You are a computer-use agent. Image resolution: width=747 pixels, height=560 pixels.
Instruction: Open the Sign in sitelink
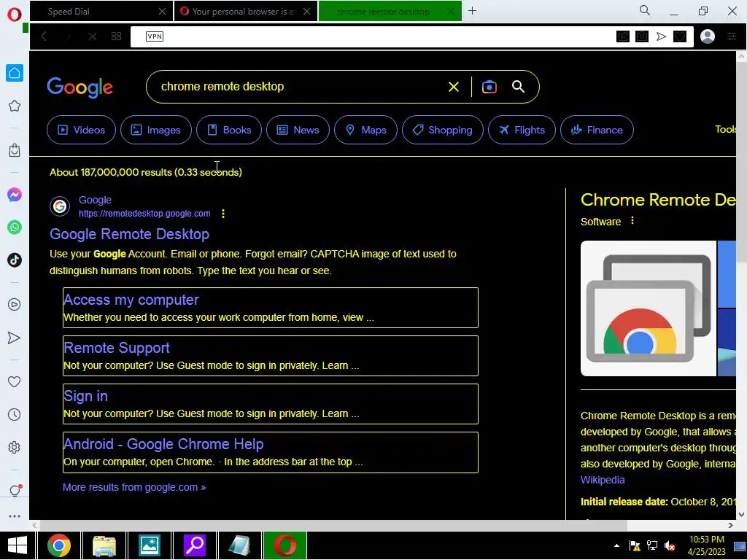pyautogui.click(x=86, y=396)
